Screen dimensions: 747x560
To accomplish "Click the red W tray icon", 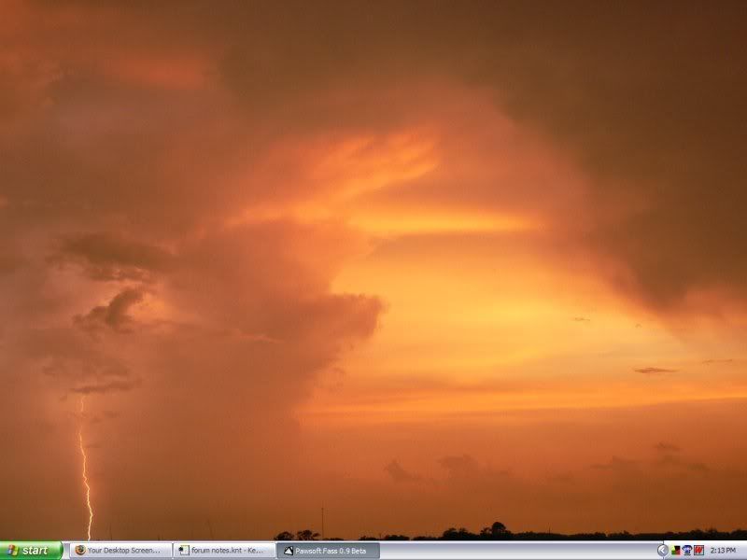I will [x=698, y=551].
